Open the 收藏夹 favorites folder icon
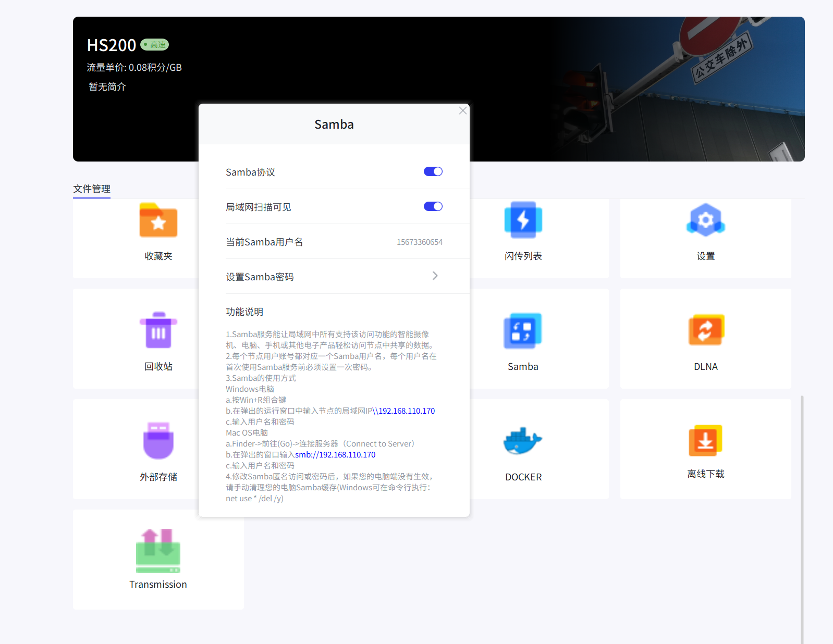833x644 pixels. (x=158, y=220)
